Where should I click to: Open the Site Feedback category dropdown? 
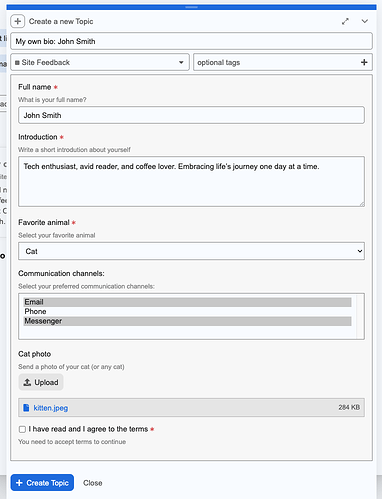[100, 62]
